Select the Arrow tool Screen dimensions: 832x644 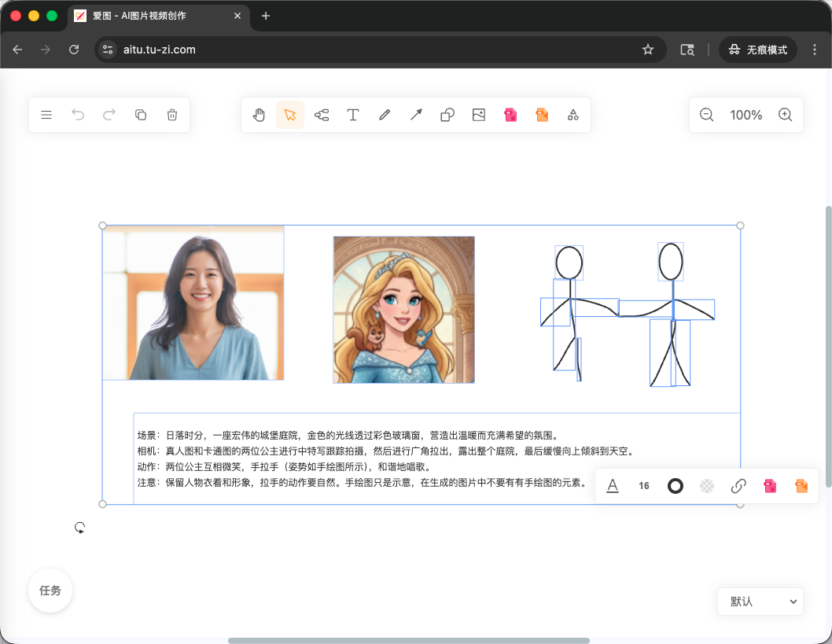tap(416, 115)
